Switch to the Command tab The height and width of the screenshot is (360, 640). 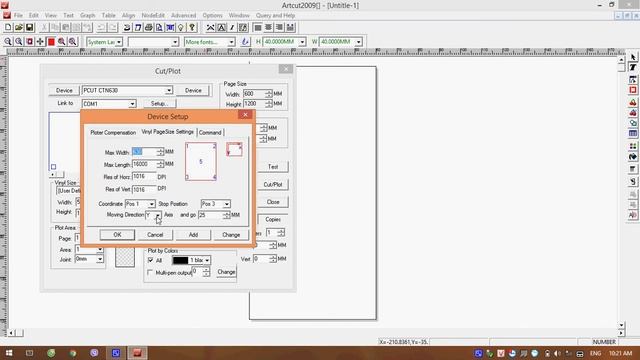coord(210,133)
